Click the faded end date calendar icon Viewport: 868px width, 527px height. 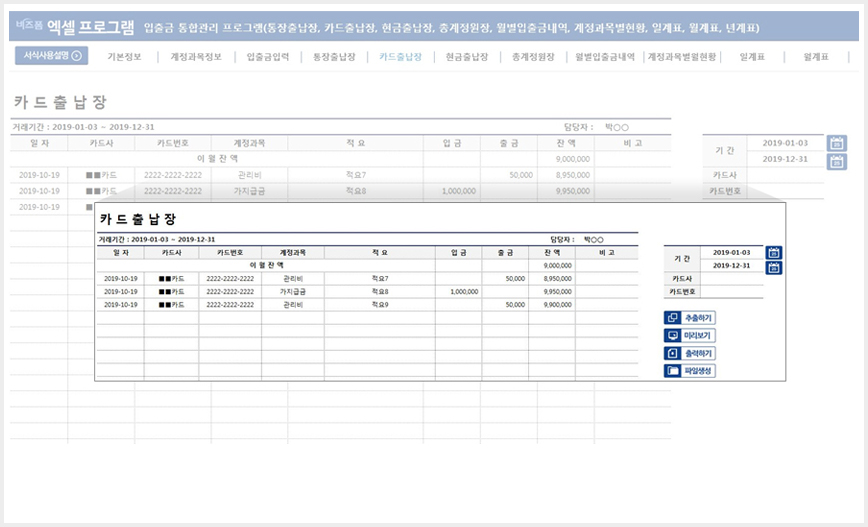(x=836, y=162)
